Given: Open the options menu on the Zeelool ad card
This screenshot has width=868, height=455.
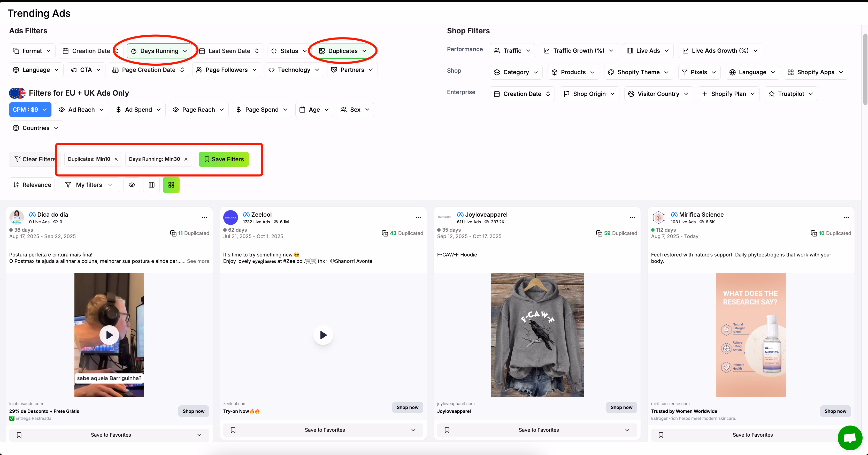Looking at the screenshot, I should [418, 217].
